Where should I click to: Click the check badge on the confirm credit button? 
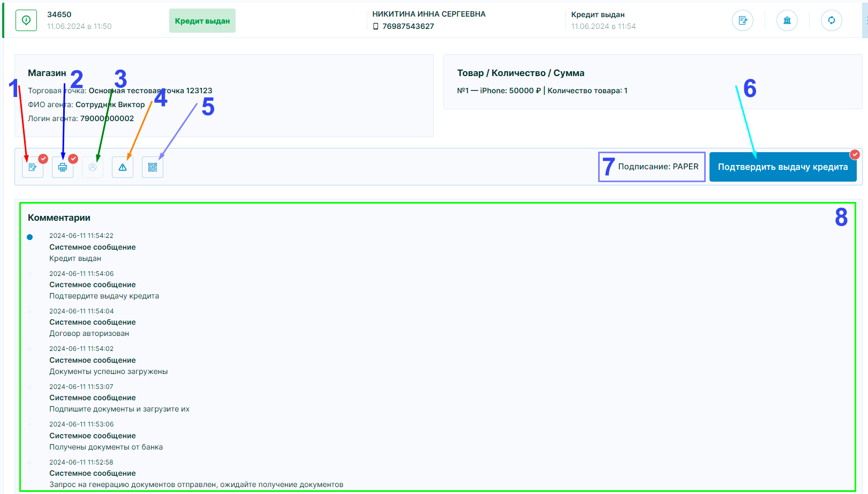tap(855, 155)
